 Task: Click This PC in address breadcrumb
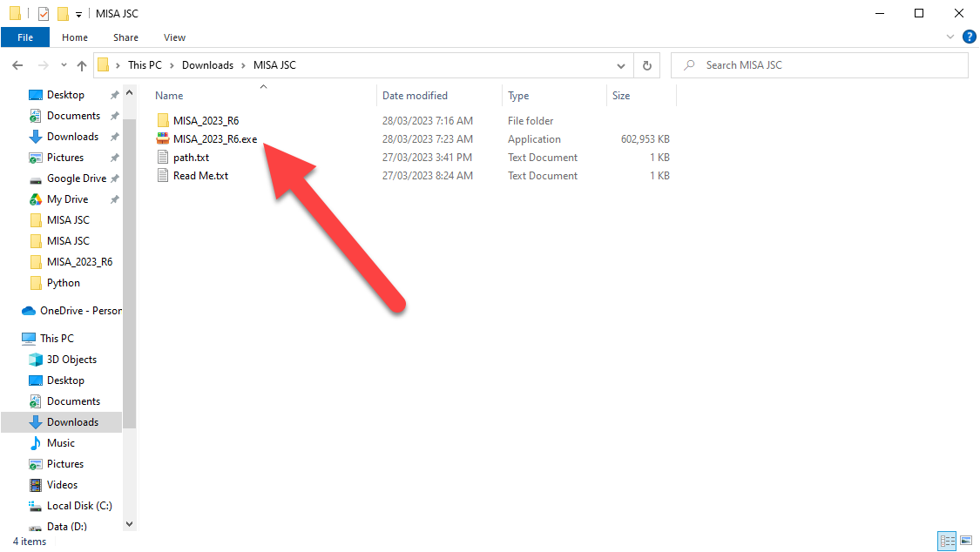145,65
